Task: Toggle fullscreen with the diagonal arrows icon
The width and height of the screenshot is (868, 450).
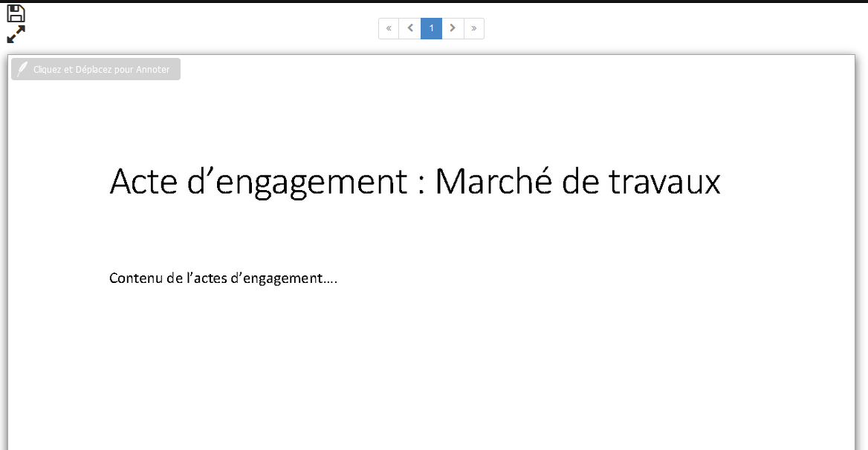Action: (x=16, y=34)
